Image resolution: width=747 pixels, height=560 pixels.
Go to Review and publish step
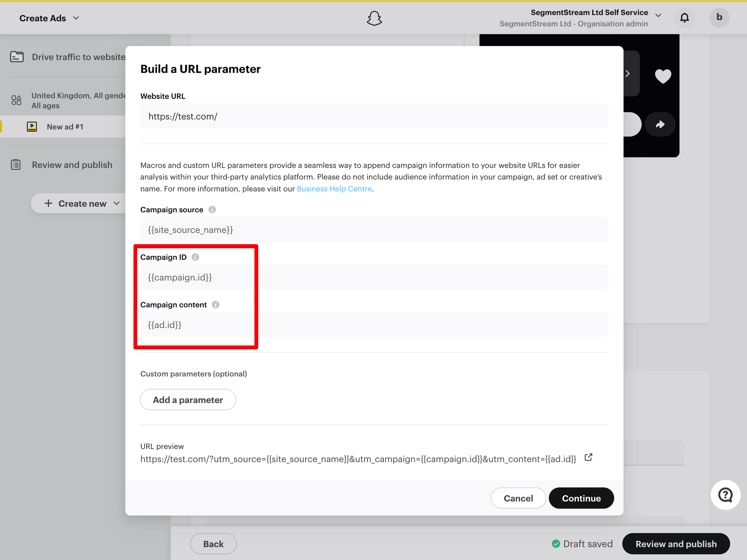pos(72,165)
